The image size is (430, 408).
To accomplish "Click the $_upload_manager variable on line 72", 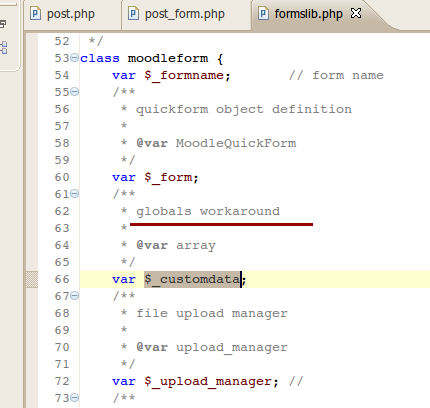I will [208, 381].
